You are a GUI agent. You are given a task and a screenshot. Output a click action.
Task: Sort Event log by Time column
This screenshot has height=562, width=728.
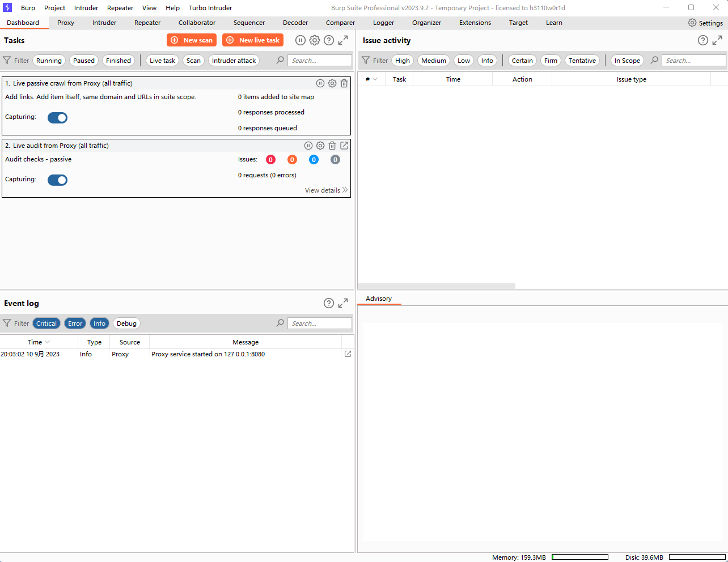click(x=39, y=342)
